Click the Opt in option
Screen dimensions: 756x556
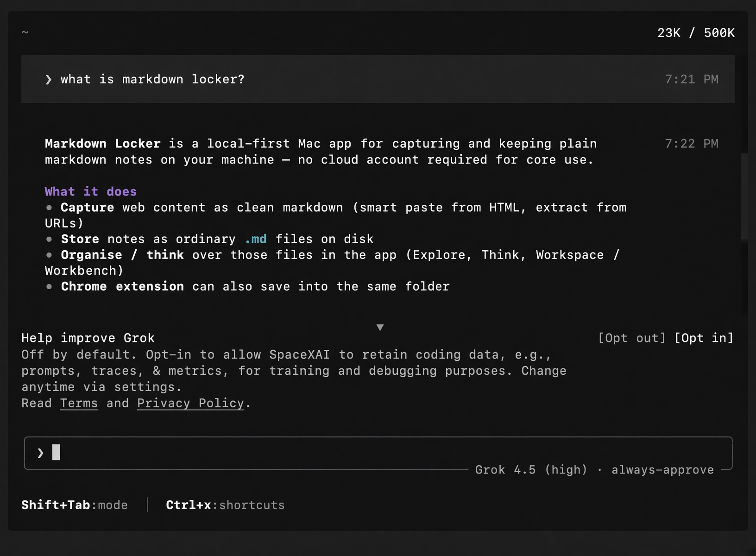tap(704, 338)
